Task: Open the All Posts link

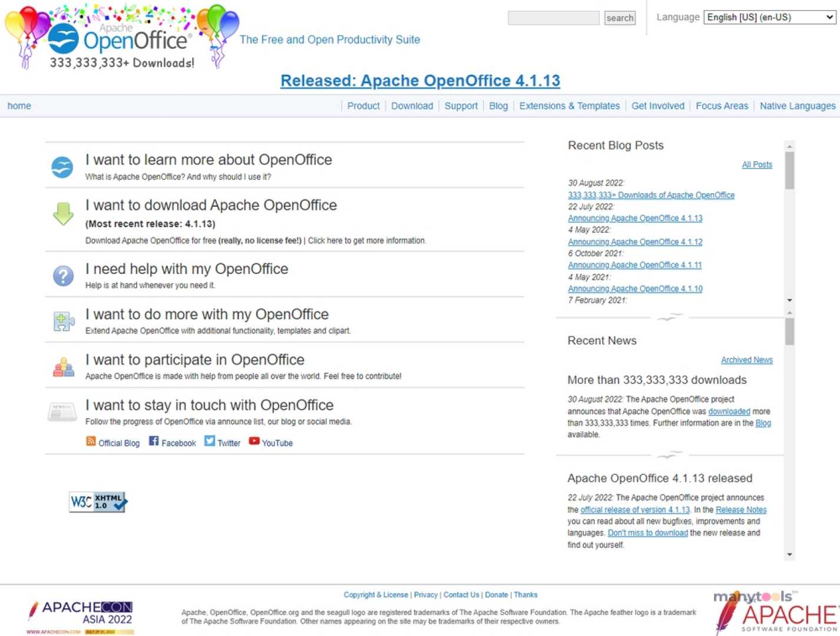Action: coord(757,164)
